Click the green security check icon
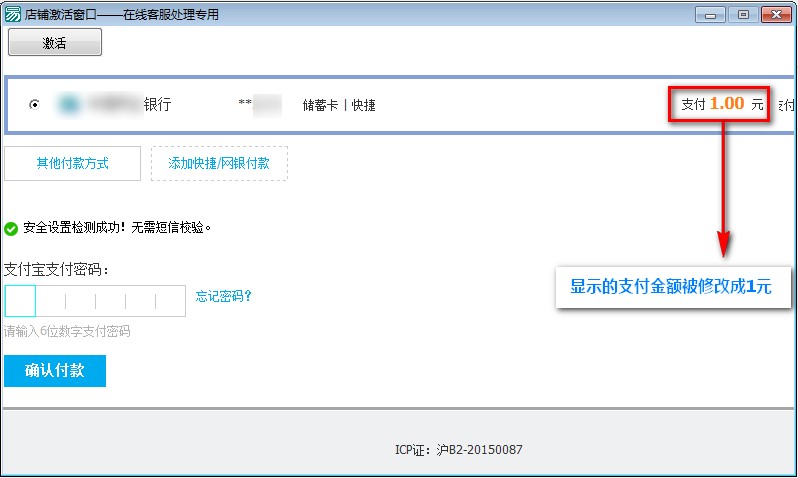 pos(11,229)
